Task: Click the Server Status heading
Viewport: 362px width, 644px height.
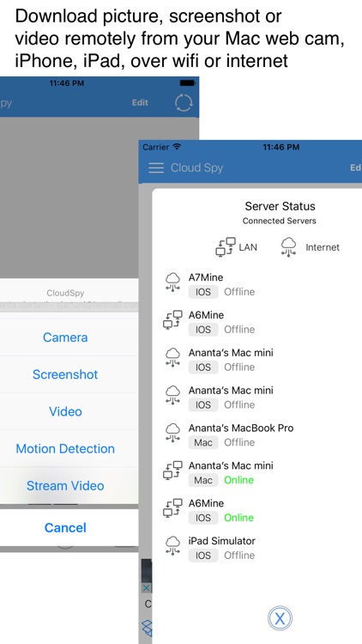Action: (x=280, y=206)
